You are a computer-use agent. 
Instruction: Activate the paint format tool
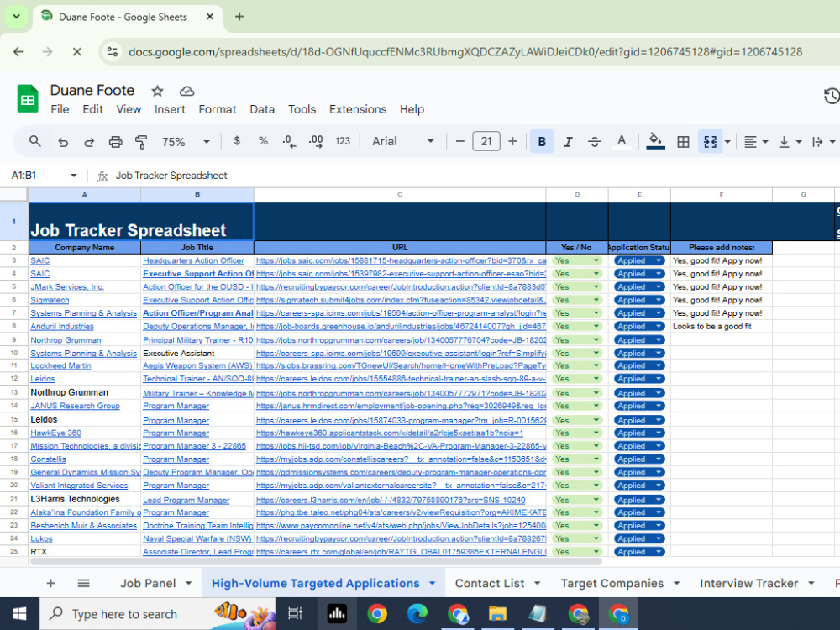pos(141,142)
